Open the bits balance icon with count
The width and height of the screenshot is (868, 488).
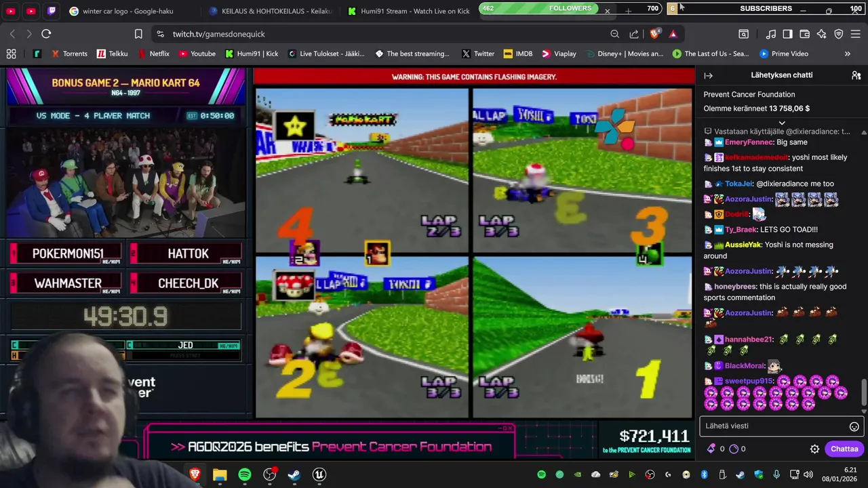point(737,449)
